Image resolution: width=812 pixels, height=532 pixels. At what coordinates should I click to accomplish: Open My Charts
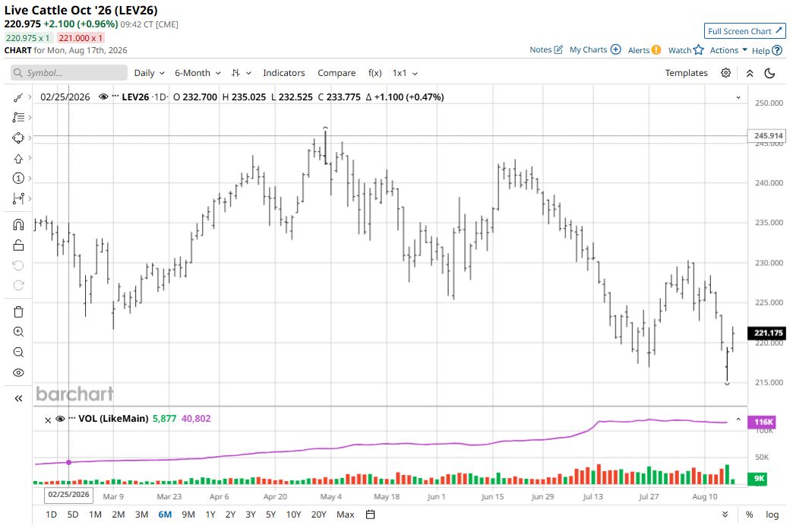pos(595,49)
